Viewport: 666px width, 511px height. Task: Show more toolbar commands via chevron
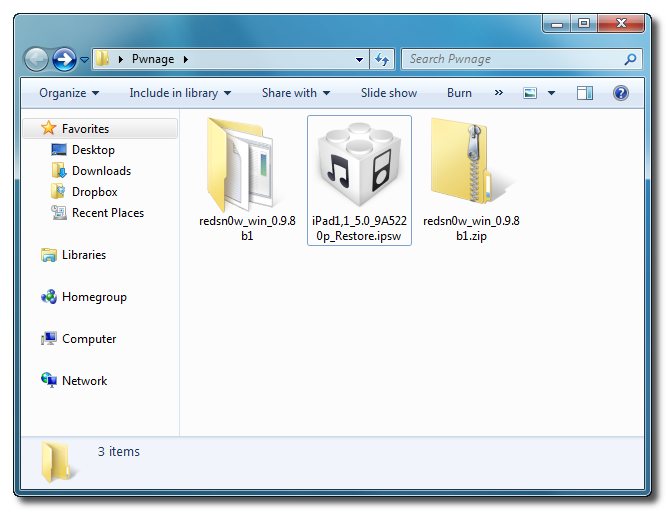pyautogui.click(x=499, y=93)
